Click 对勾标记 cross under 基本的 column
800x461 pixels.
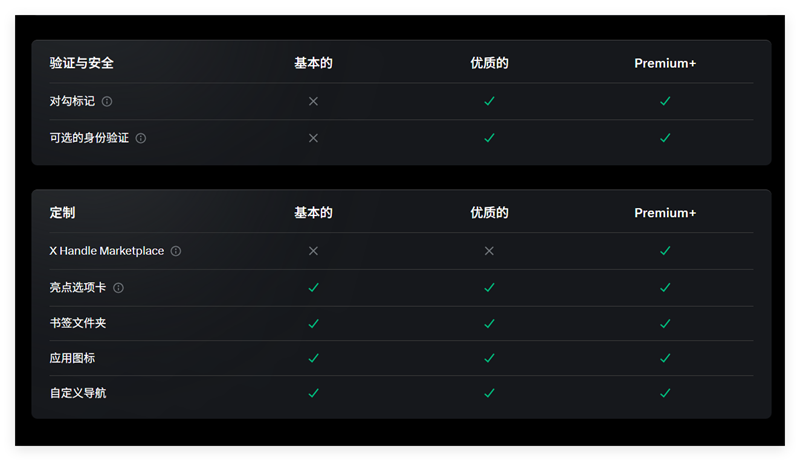click(313, 101)
